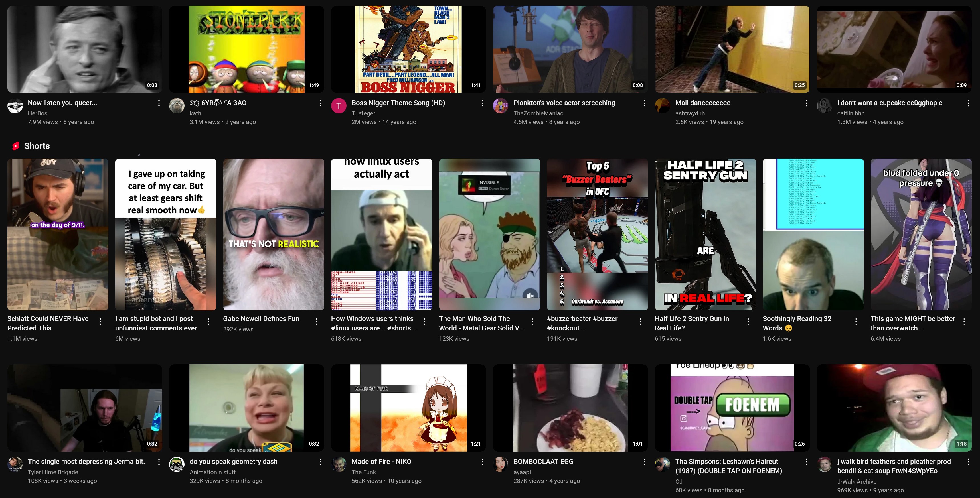This screenshot has height=498, width=980.
Task: Open options for overwatch comparison short
Action: (964, 322)
